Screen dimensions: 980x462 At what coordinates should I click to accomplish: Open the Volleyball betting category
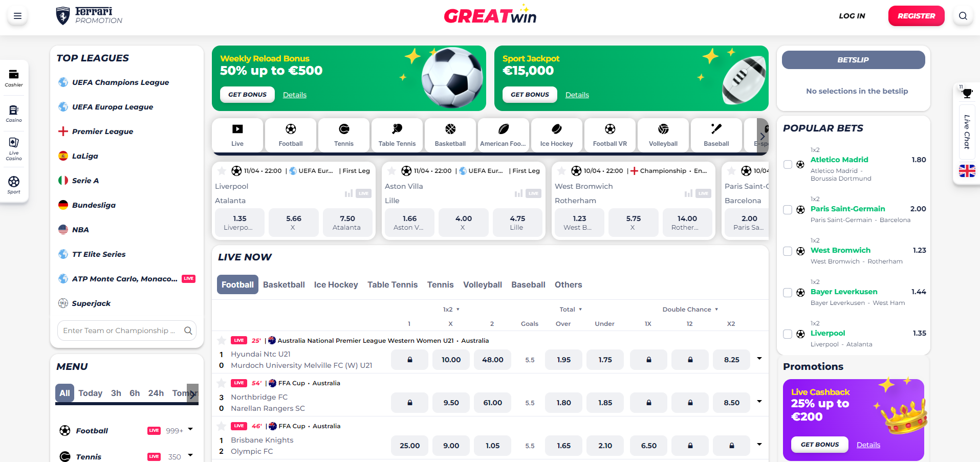(663, 135)
